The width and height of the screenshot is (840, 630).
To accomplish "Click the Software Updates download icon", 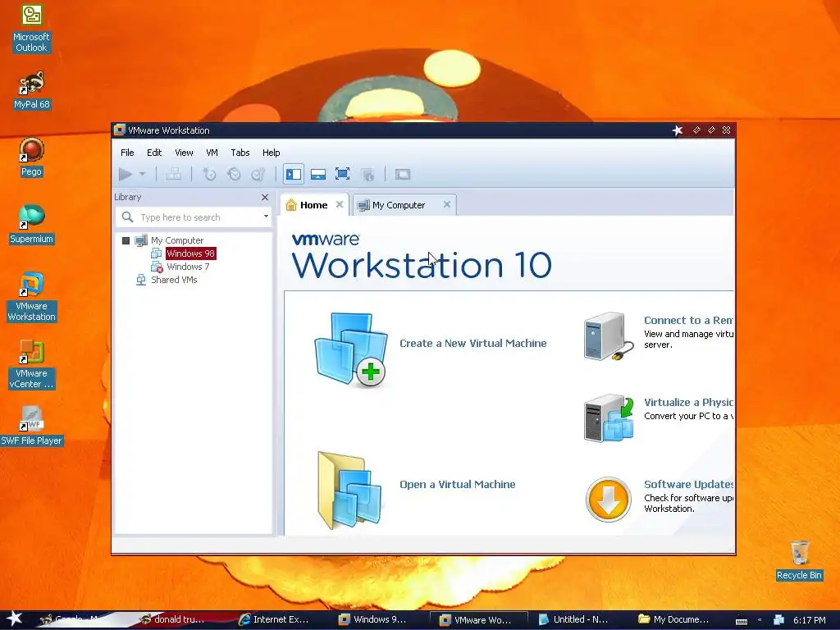I will (608, 500).
